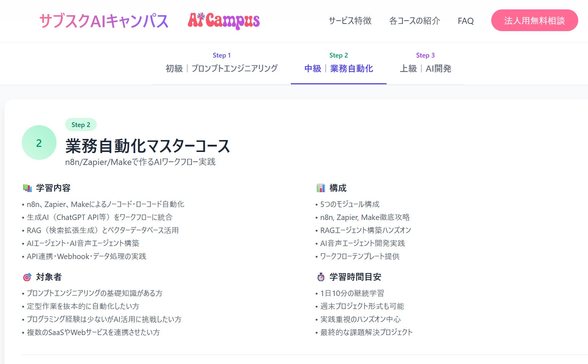588x364 pixels.
Task: Click the 法人用無料相談 button
Action: (x=534, y=20)
